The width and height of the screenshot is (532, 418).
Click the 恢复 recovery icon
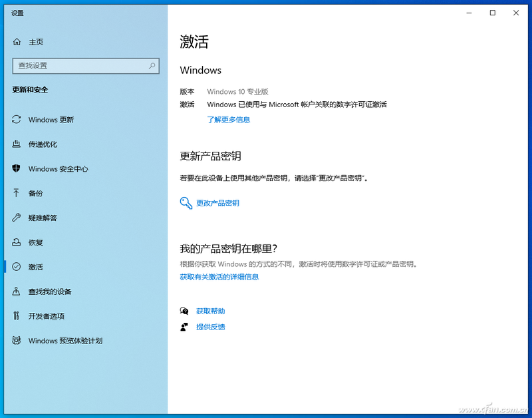coord(16,242)
